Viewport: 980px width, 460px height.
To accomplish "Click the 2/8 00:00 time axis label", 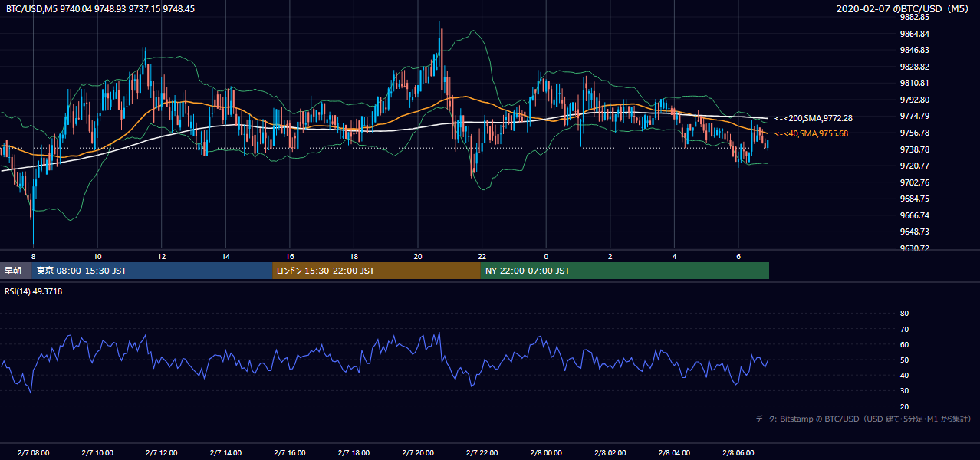I will click(546, 453).
